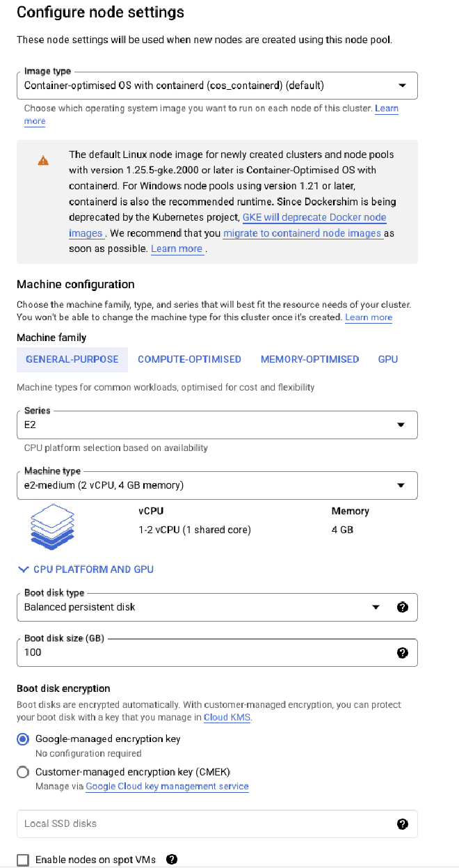Click help icon for Local SSD disks
Image resolution: width=459 pixels, height=868 pixels.
pyautogui.click(x=402, y=823)
